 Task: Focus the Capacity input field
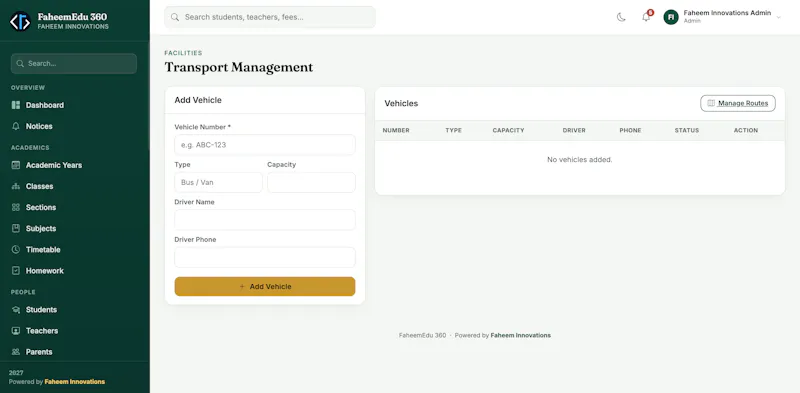[x=311, y=182]
